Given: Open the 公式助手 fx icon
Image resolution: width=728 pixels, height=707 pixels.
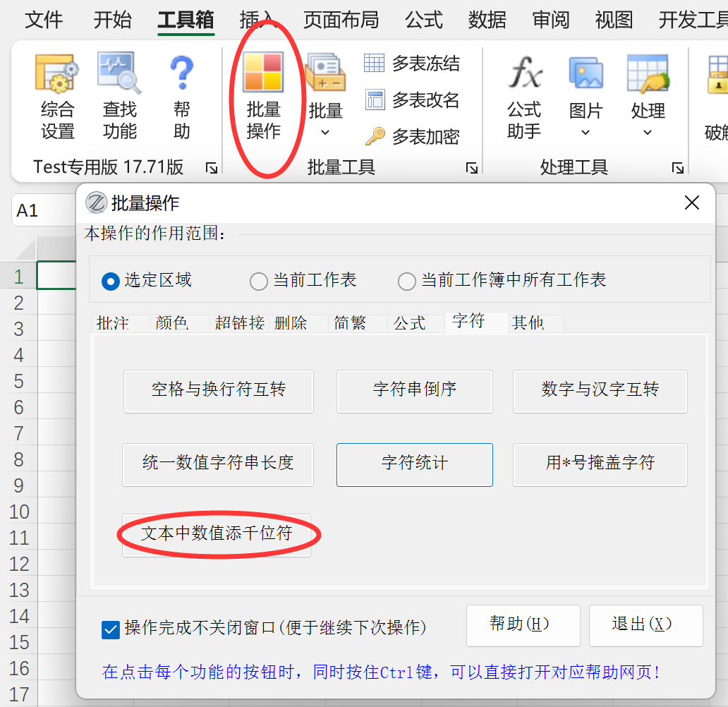Looking at the screenshot, I should point(524,74).
